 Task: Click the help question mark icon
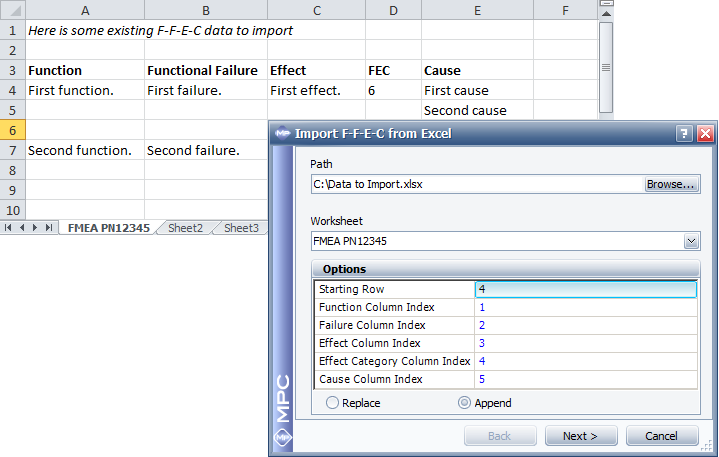[684, 133]
